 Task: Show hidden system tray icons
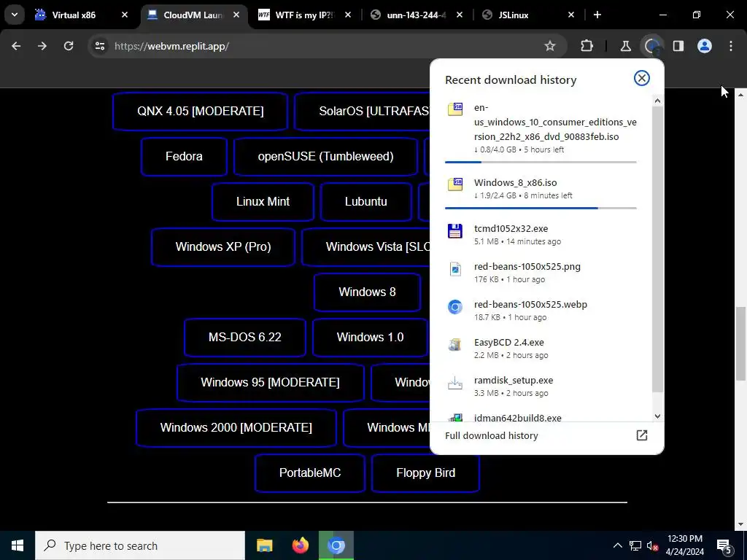coord(617,545)
